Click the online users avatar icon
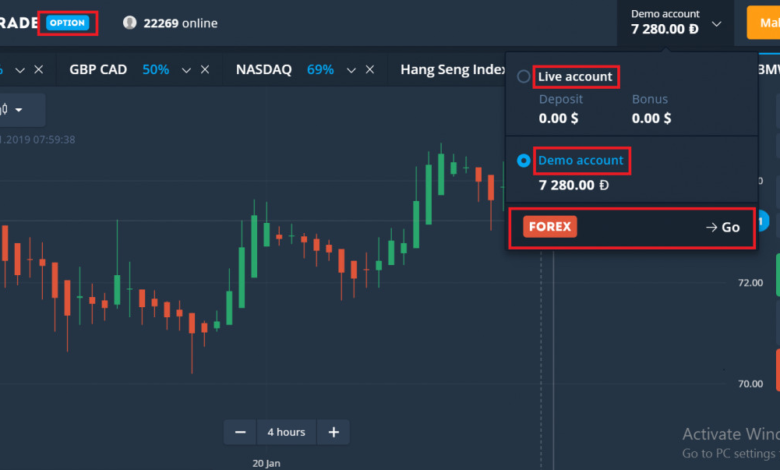Image resolution: width=780 pixels, height=470 pixels. click(130, 23)
